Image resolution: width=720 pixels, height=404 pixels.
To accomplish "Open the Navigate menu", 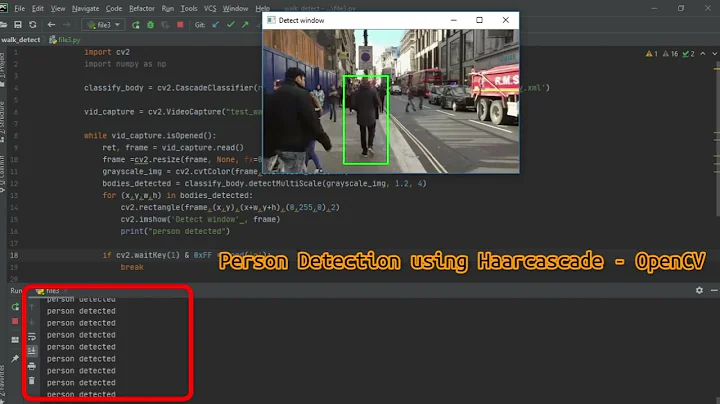I will pos(85,9).
